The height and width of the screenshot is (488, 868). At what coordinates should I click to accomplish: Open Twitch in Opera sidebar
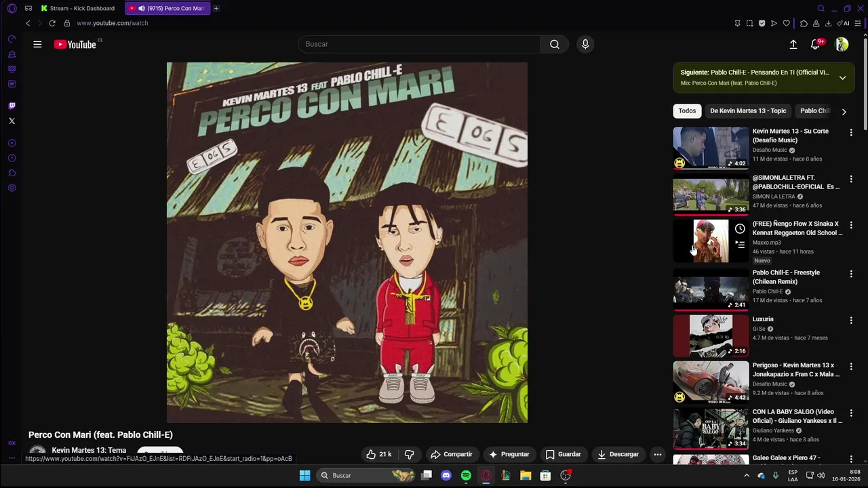(12, 106)
